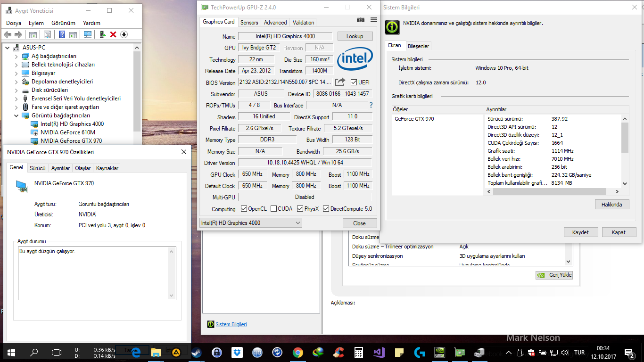Screen dimensions: 644x362
Task: Open the Eylem menu
Action: (x=36, y=23)
